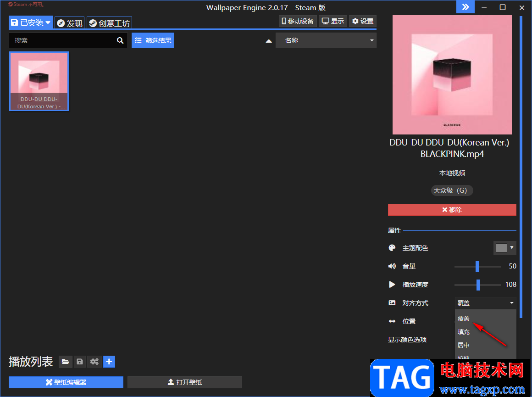Open playlist settings gears icon
This screenshot has height=397, width=532.
click(94, 362)
